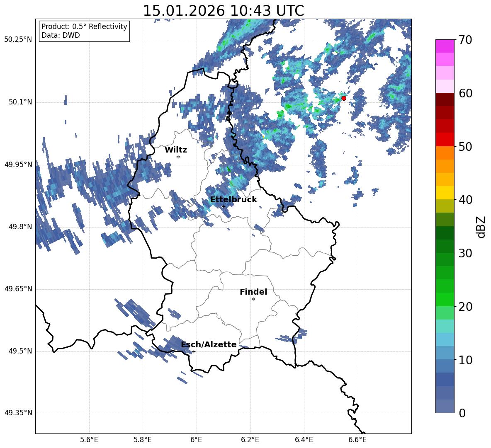Click the 6°E longitude label
This screenshot has width=491, height=448.
click(x=196, y=440)
